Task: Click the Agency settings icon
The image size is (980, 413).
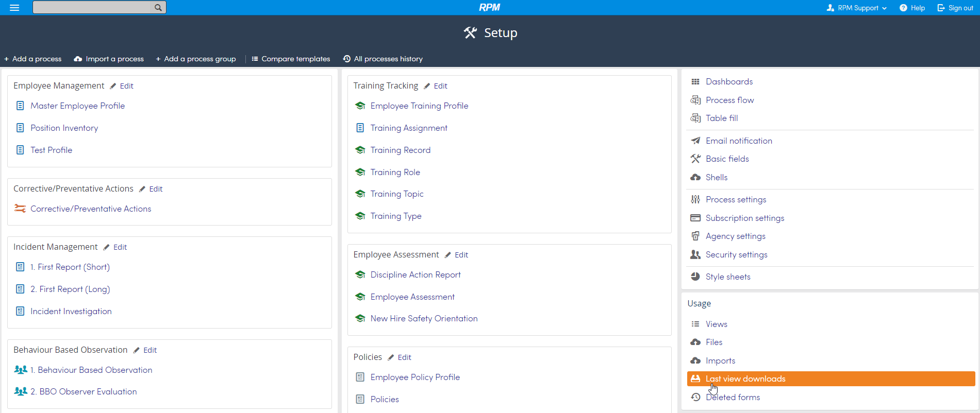Action: point(695,236)
